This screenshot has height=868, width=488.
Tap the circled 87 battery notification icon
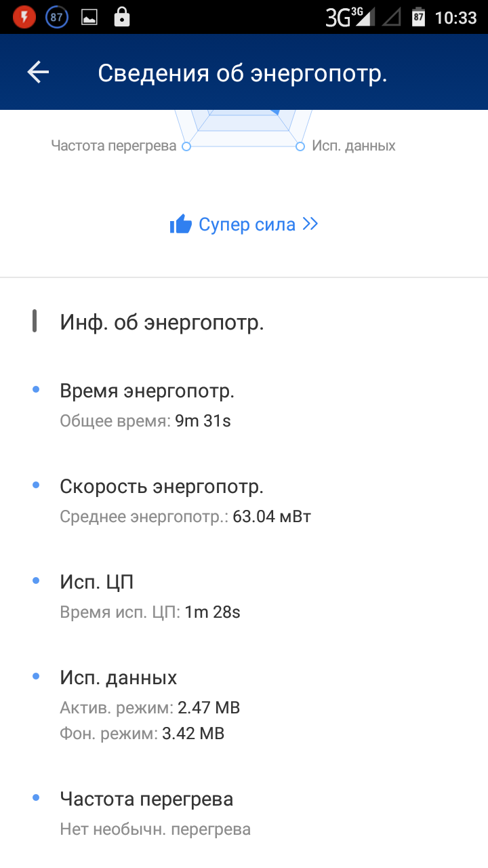(57, 17)
